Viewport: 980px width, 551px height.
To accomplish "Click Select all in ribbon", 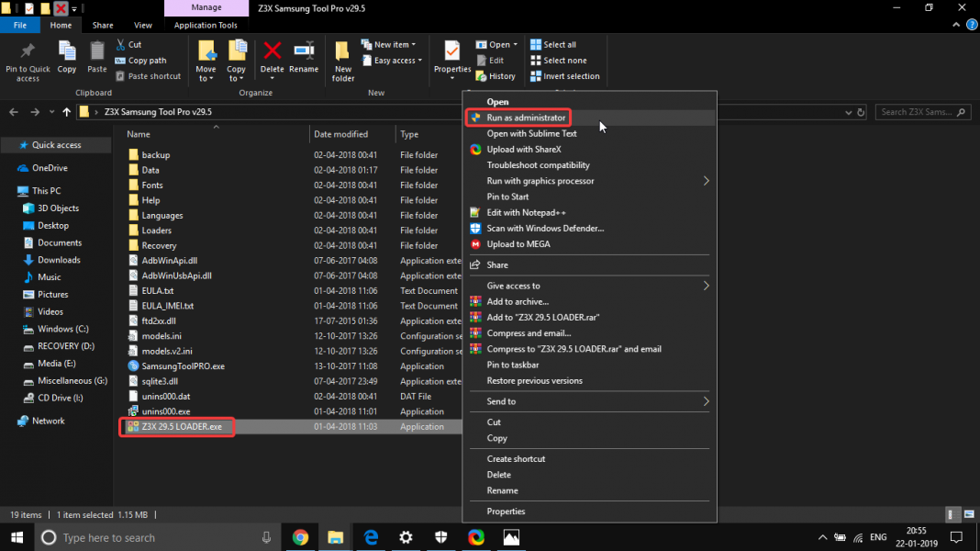I will pyautogui.click(x=559, y=44).
